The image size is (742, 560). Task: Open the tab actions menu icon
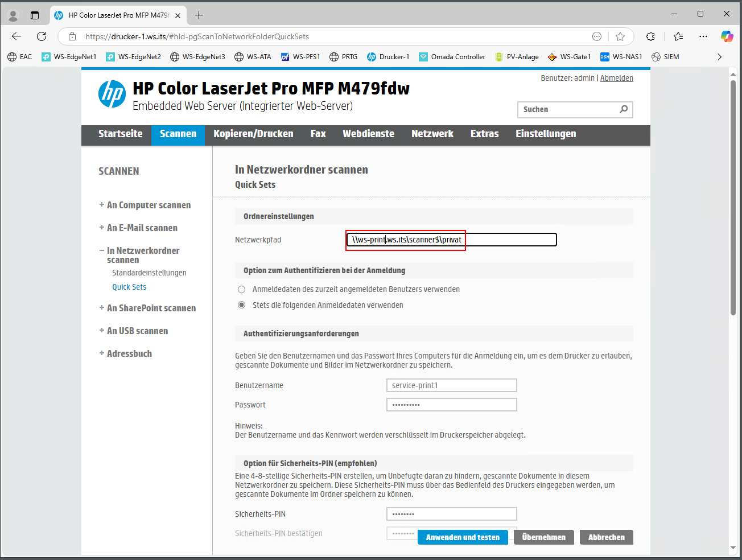35,15
